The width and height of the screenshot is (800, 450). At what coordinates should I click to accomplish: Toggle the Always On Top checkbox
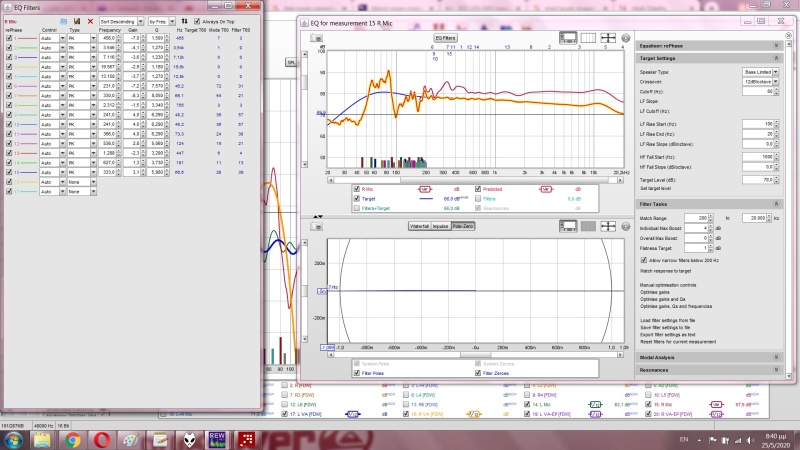click(x=195, y=20)
